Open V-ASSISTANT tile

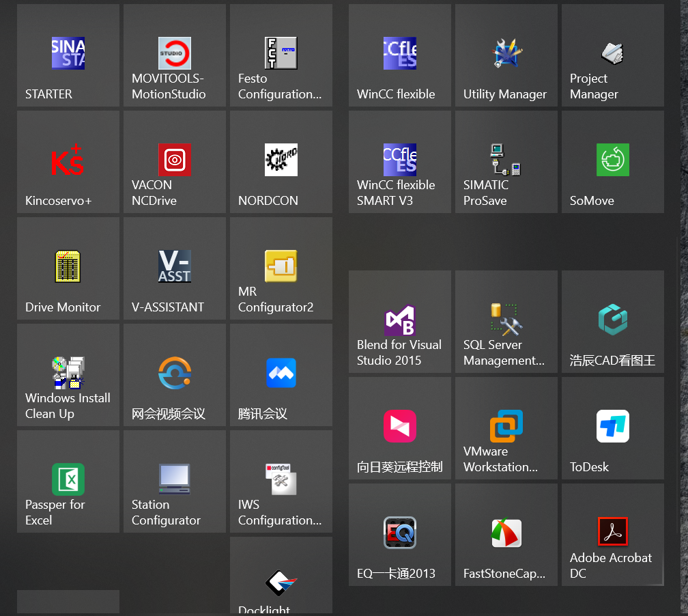[175, 268]
